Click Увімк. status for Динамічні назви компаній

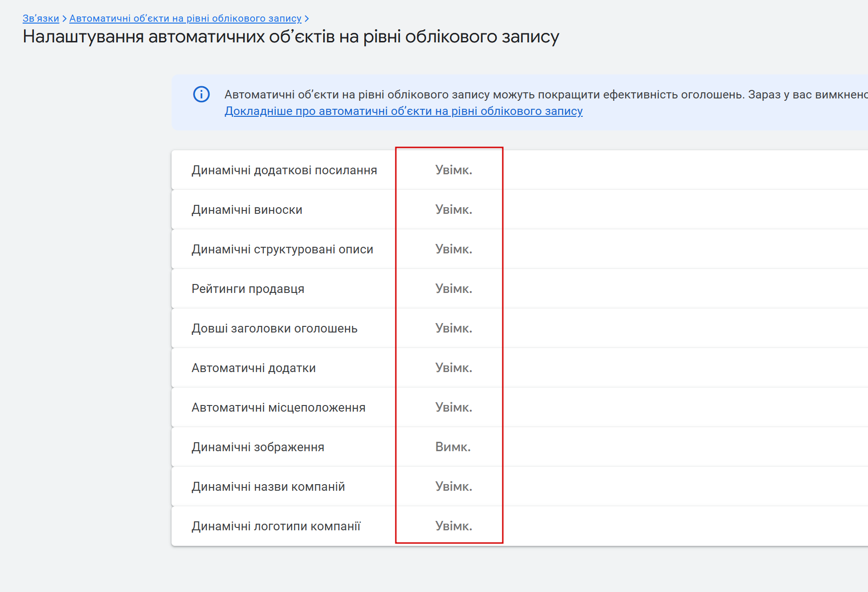point(453,487)
